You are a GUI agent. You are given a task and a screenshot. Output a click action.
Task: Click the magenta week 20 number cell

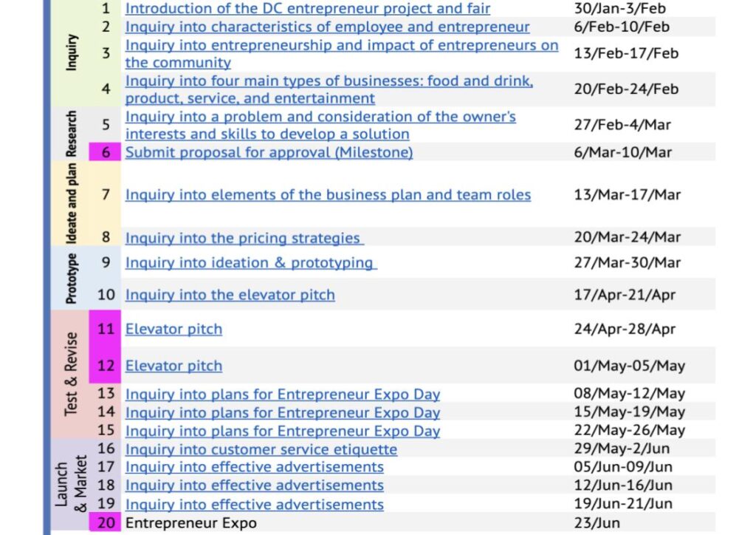coord(106,523)
